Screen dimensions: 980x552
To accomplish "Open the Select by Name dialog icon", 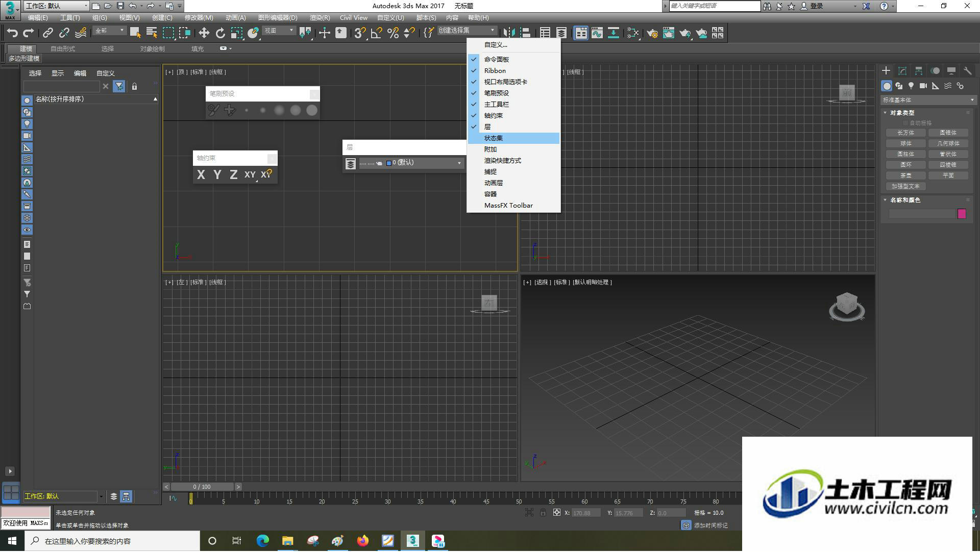I will pos(152,33).
